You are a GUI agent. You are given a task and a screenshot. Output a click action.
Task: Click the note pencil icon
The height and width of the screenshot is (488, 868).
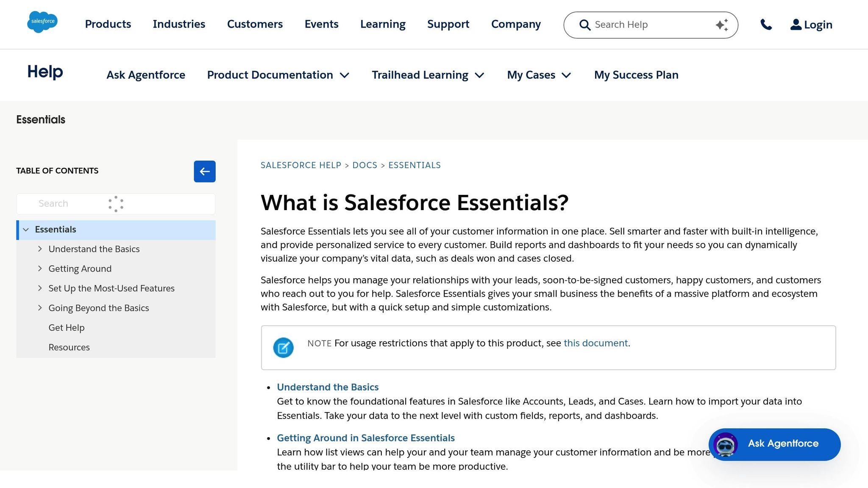tap(283, 348)
